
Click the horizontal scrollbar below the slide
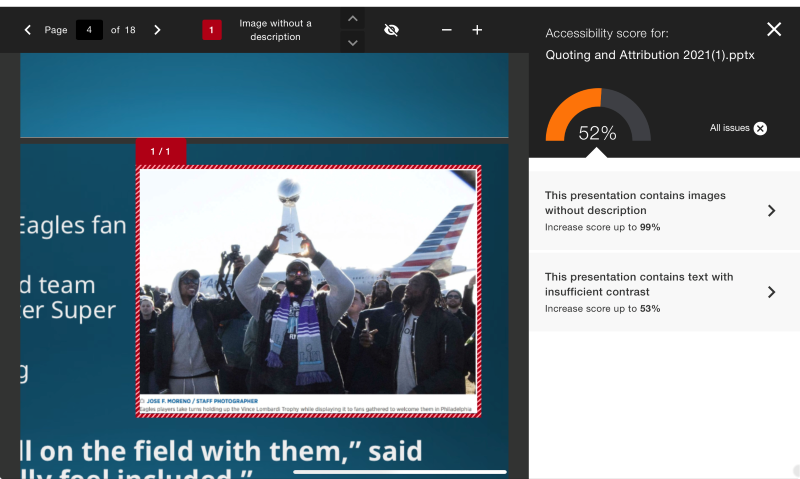pyautogui.click(x=399, y=471)
